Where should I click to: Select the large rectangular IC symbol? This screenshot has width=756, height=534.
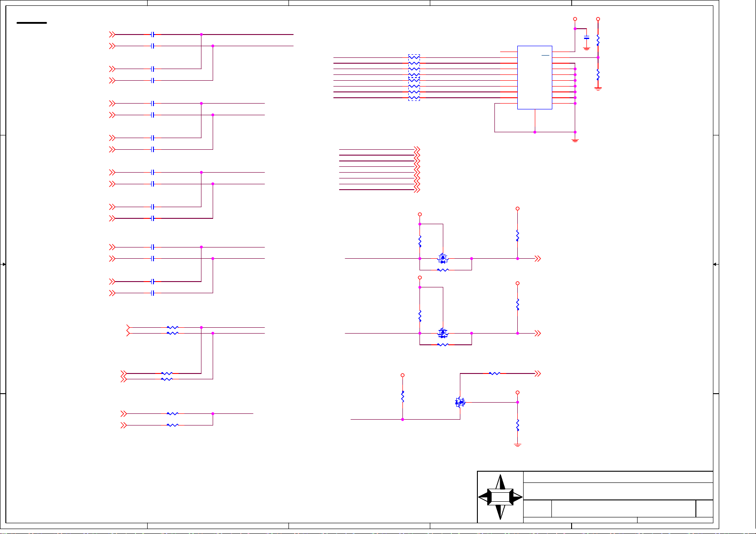535,77
